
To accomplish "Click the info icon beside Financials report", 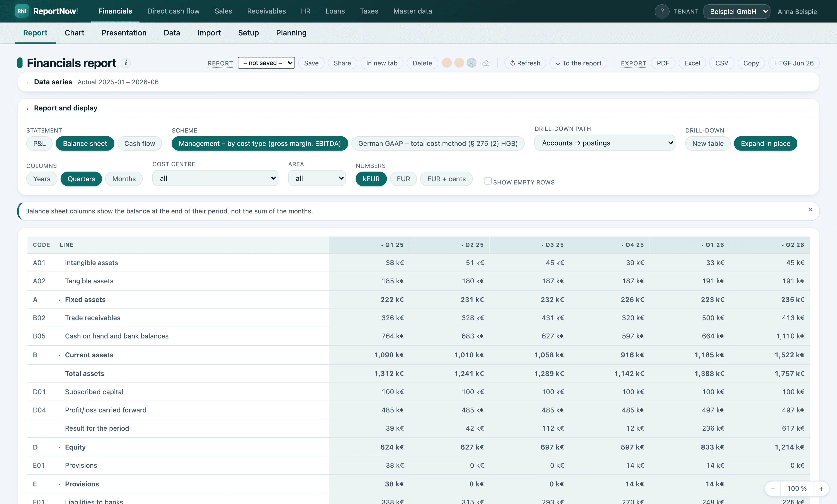I will 126,63.
